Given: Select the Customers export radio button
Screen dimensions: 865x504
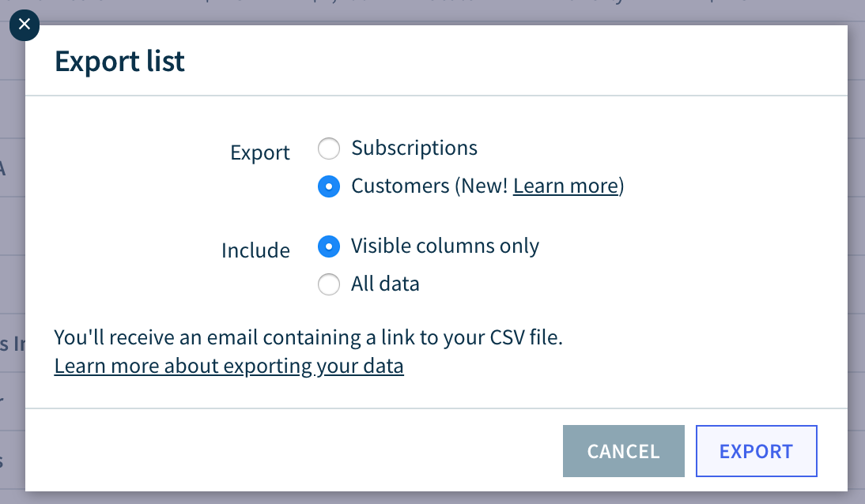Looking at the screenshot, I should 329,186.
